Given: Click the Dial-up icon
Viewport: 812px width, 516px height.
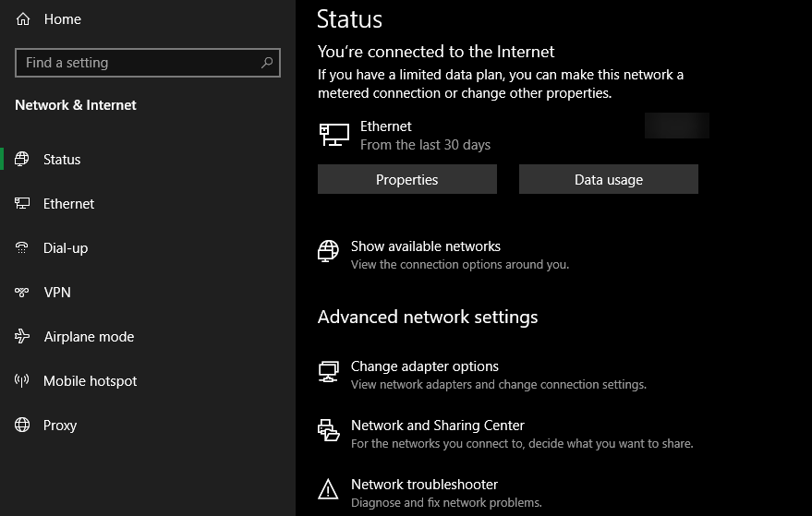Looking at the screenshot, I should 23,248.
